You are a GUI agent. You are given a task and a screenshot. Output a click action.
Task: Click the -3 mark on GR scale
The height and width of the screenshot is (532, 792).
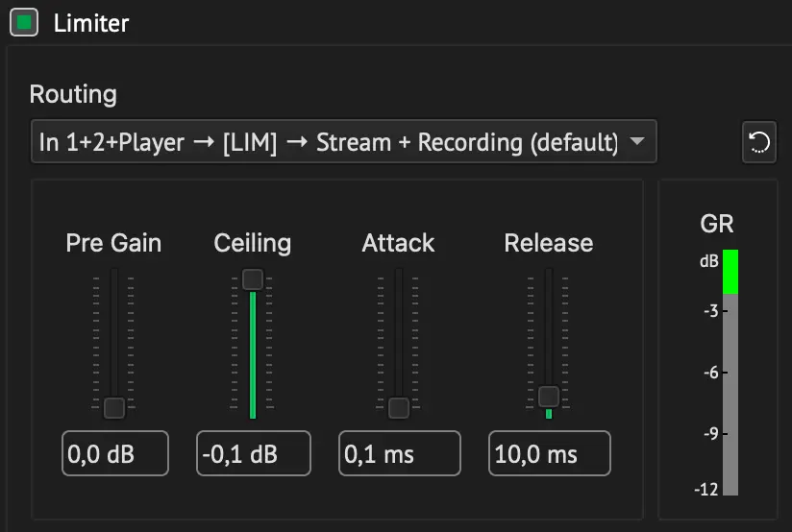click(x=710, y=310)
